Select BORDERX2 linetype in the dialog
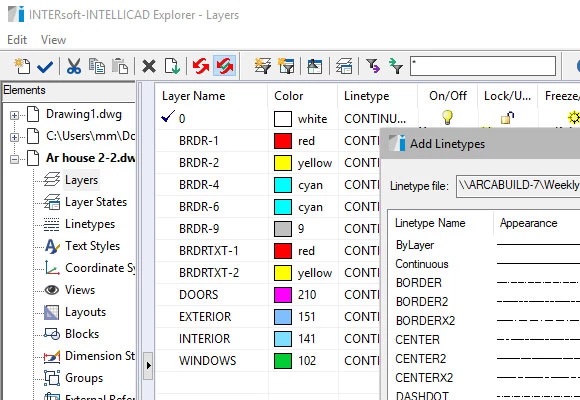The width and height of the screenshot is (580, 400). point(425,320)
